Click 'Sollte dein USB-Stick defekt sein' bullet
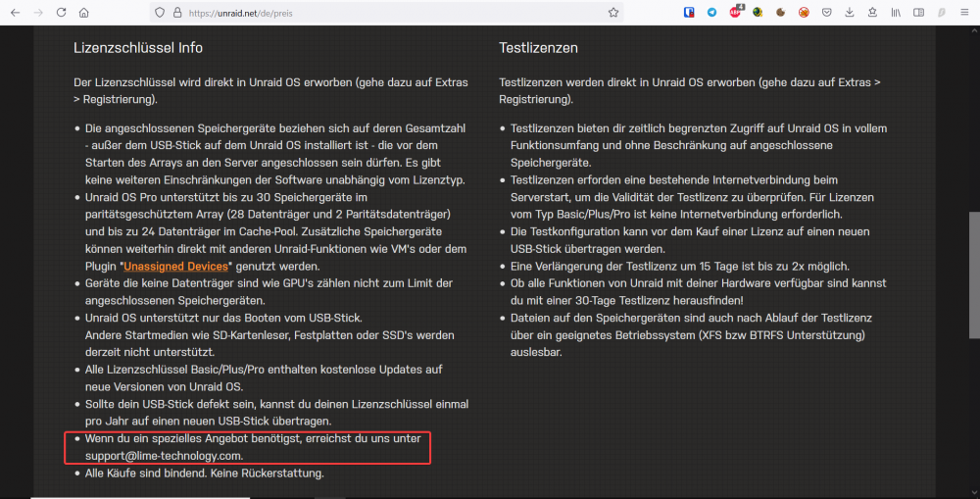Viewport: 980px width, 499px height. tap(277, 413)
